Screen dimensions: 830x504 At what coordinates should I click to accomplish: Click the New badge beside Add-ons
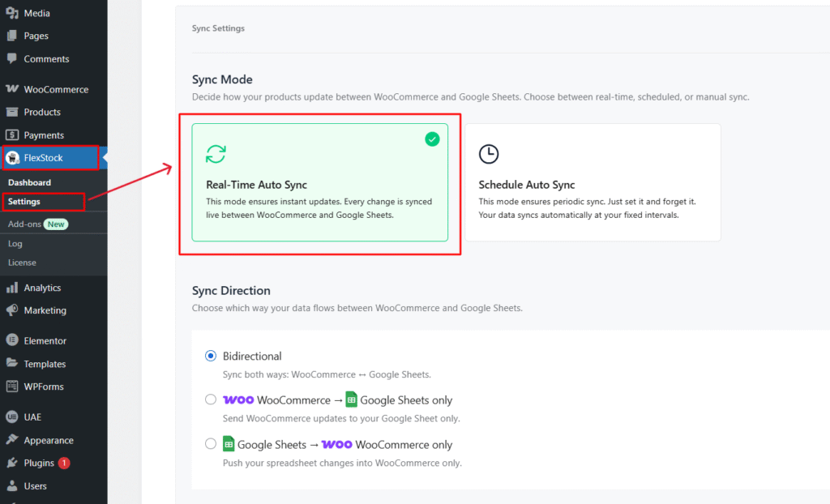point(56,224)
